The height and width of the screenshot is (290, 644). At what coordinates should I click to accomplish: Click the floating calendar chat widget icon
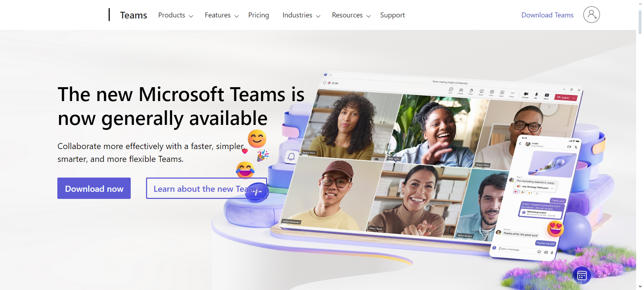click(582, 275)
